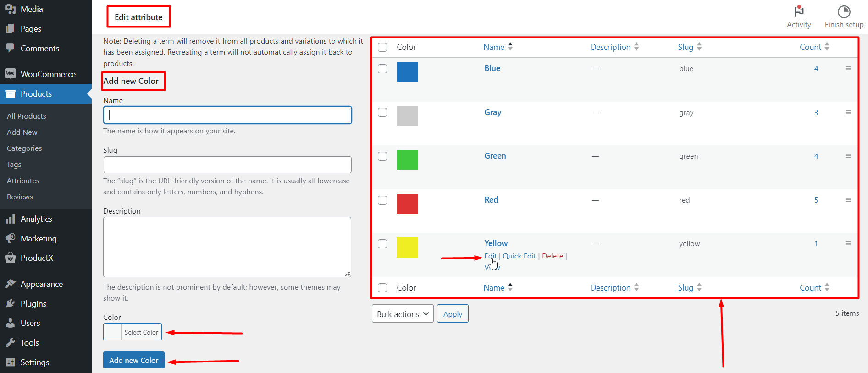Viewport: 868px width, 373px height.
Task: Click the Analytics bar chart icon
Action: [x=10, y=219]
